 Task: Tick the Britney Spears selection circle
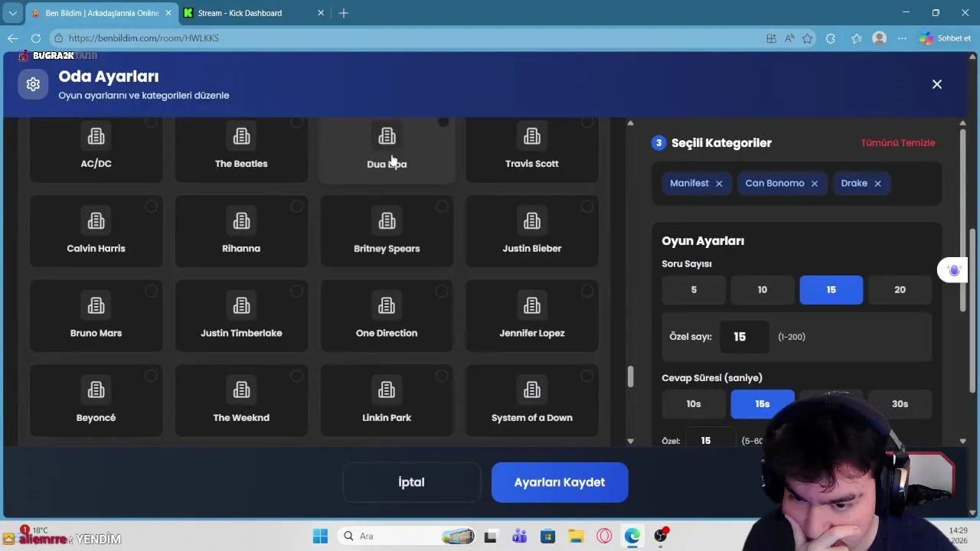(x=442, y=207)
